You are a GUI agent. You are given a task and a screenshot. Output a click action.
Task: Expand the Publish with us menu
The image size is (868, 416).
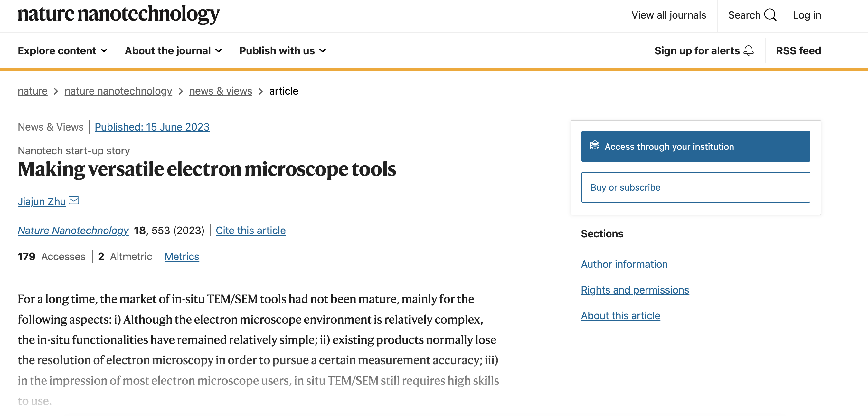point(282,50)
